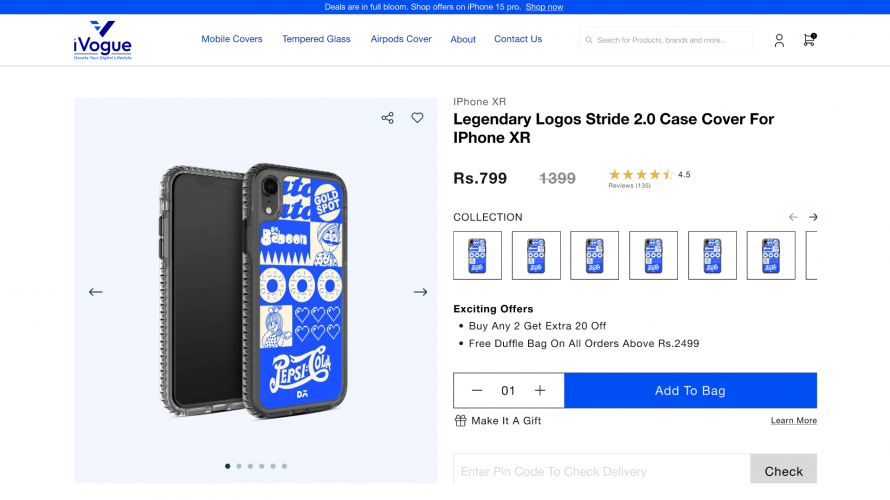Jump to third image carousel dot
This screenshot has width=890, height=500.
pyautogui.click(x=250, y=466)
